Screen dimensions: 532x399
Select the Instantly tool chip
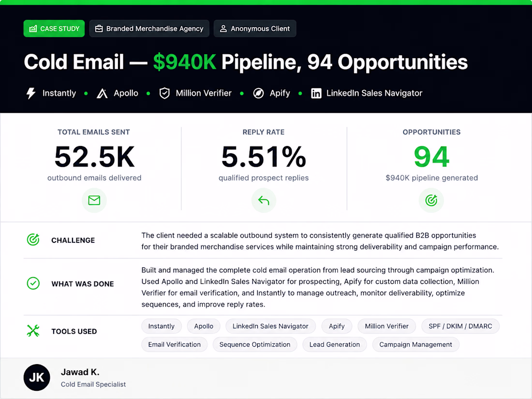[162, 326]
